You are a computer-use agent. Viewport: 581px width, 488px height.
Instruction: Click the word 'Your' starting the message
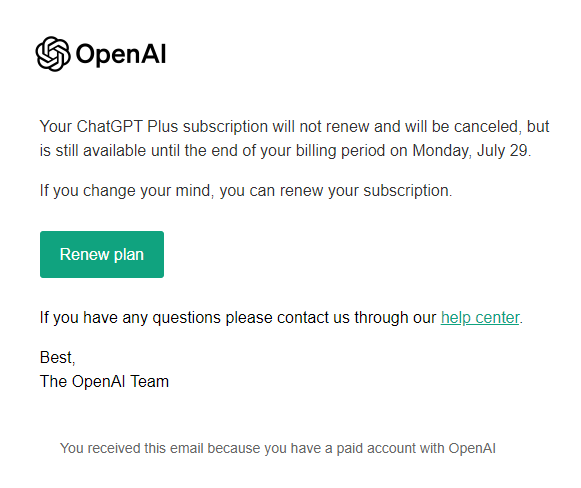56,126
